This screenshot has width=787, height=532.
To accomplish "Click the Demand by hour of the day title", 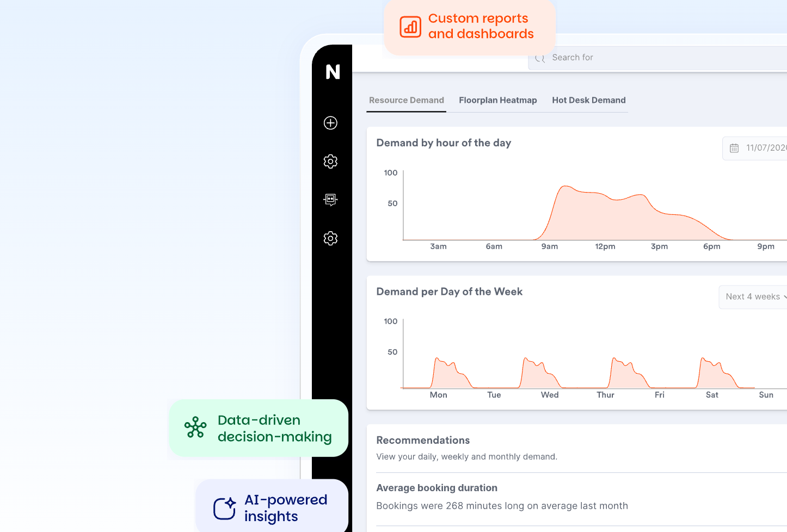I will [444, 143].
